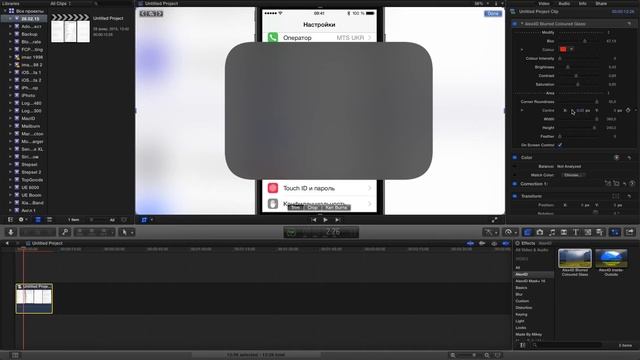Open the Photos browser camera icon
Viewport: 640px width, 360px height.
[x=540, y=232]
